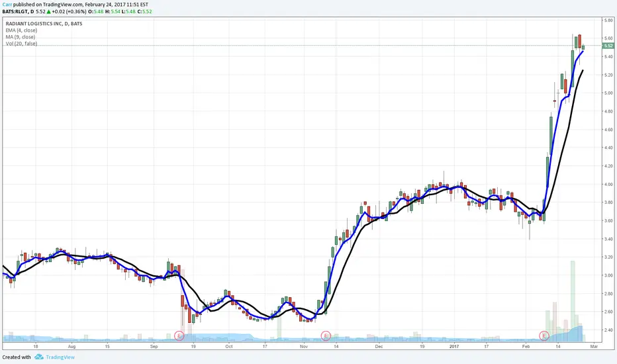The width and height of the screenshot is (617, 364).
Task: Select the 'MA (9, close)' indicator label
Action: tap(20, 37)
